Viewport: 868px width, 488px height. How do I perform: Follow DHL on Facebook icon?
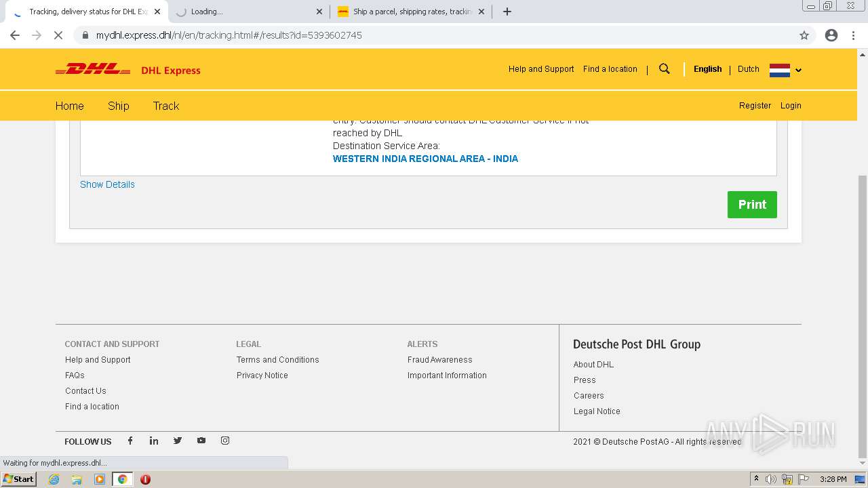pos(130,441)
